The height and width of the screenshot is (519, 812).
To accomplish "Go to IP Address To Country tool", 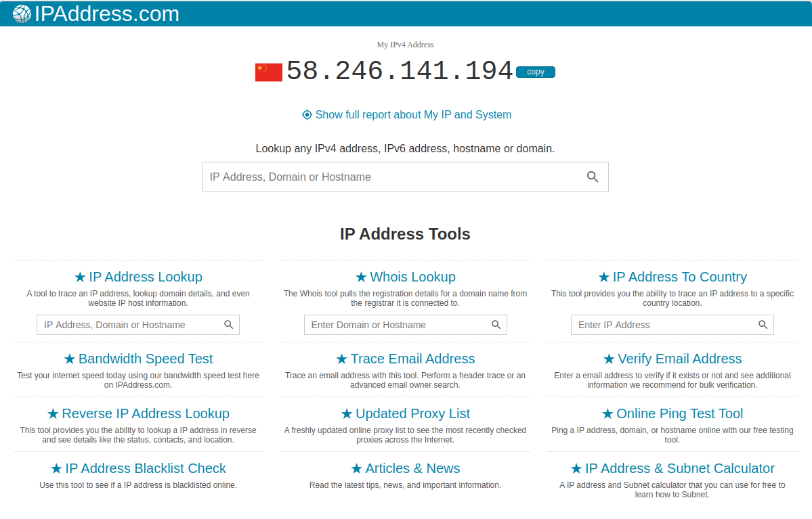I will pyautogui.click(x=672, y=277).
